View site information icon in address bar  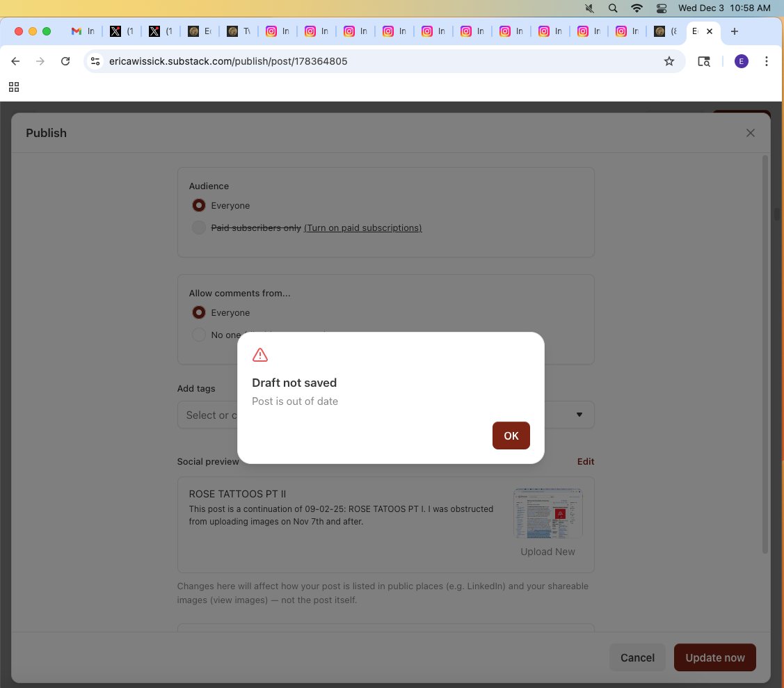[95, 61]
